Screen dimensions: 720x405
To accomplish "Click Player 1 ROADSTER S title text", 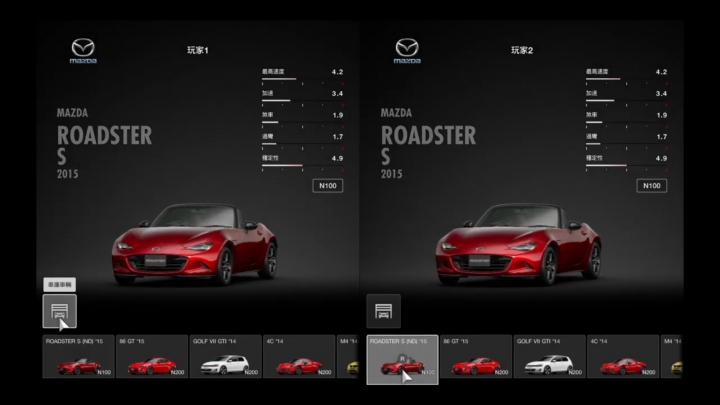I will [104, 145].
